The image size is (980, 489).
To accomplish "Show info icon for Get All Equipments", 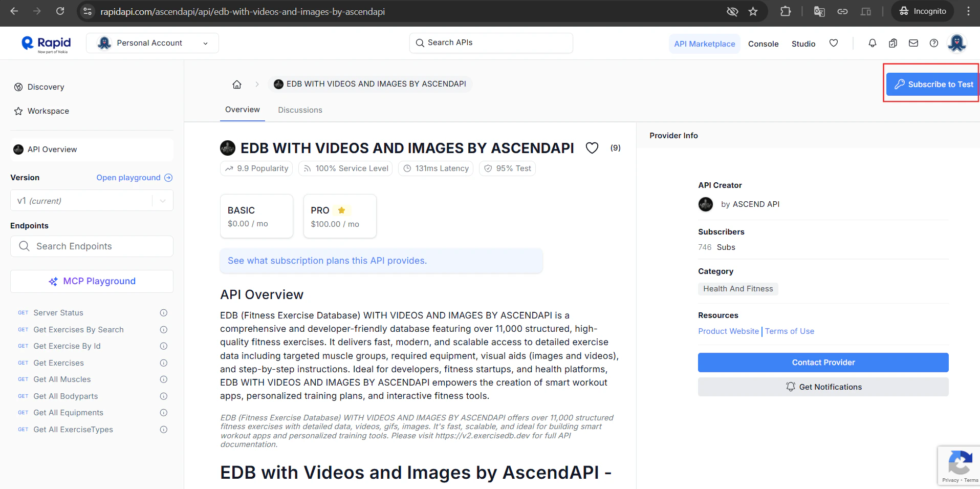I will pos(164,413).
